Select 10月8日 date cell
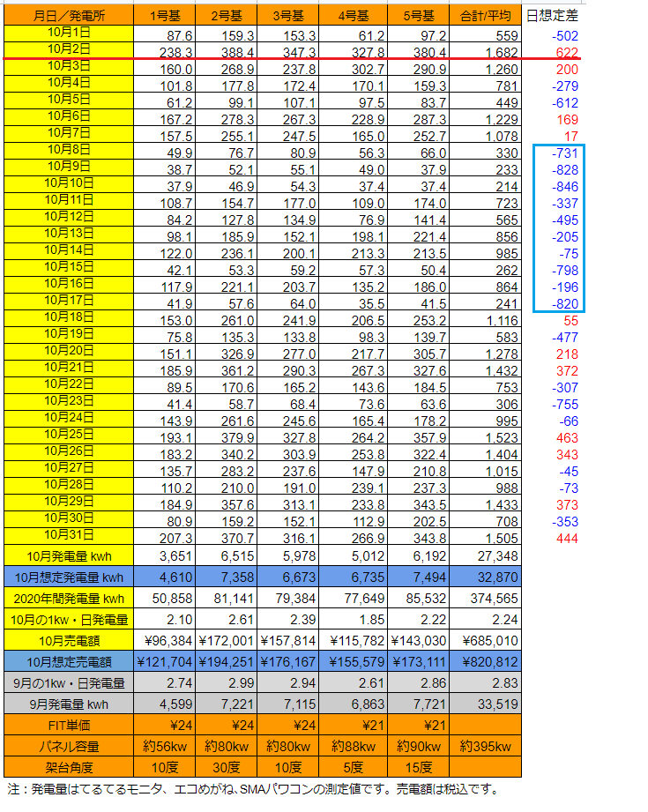This screenshot has width=648, height=812. [x=69, y=151]
